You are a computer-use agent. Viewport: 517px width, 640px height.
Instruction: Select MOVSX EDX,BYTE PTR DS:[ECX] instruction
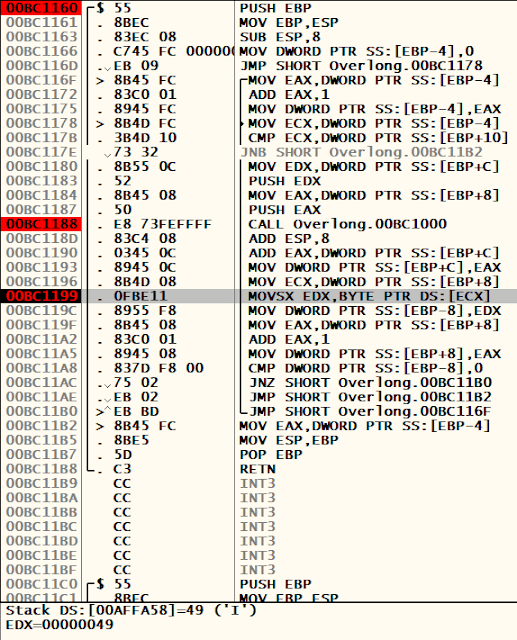[369, 296]
